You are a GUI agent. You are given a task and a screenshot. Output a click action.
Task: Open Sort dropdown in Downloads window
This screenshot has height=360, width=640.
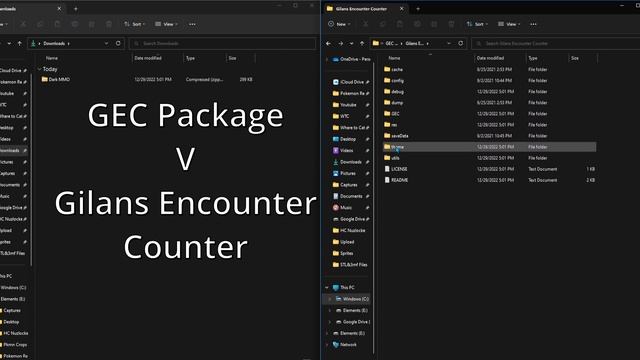pos(135,24)
